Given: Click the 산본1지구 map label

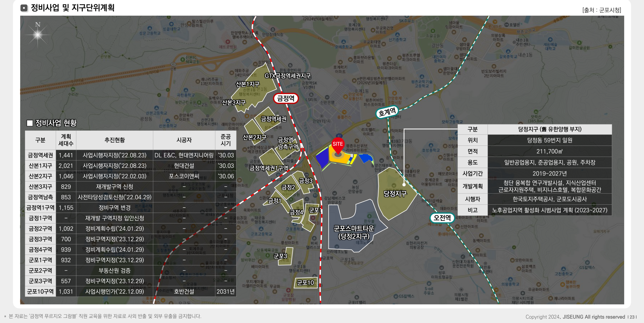Looking at the screenshot, I should (x=248, y=84).
